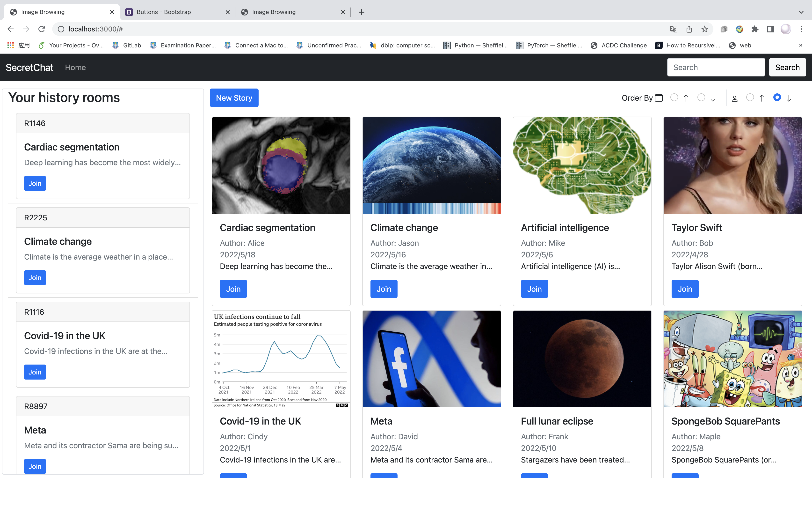Open the dblp computer science bookmark

coord(402,45)
